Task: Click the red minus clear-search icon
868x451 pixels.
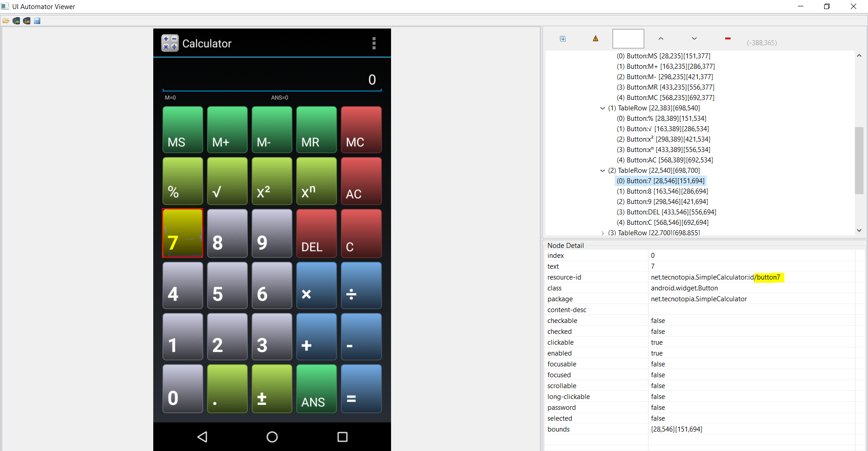Action: click(x=728, y=38)
